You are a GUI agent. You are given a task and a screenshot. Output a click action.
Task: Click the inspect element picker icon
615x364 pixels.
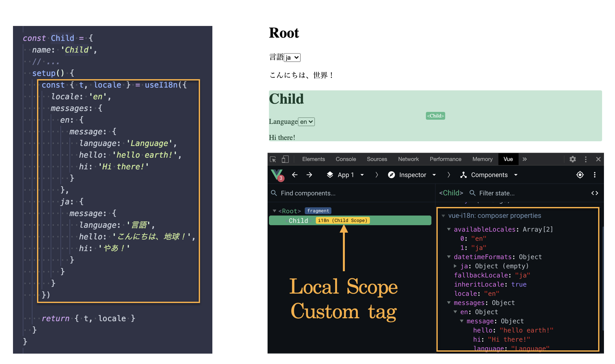273,159
